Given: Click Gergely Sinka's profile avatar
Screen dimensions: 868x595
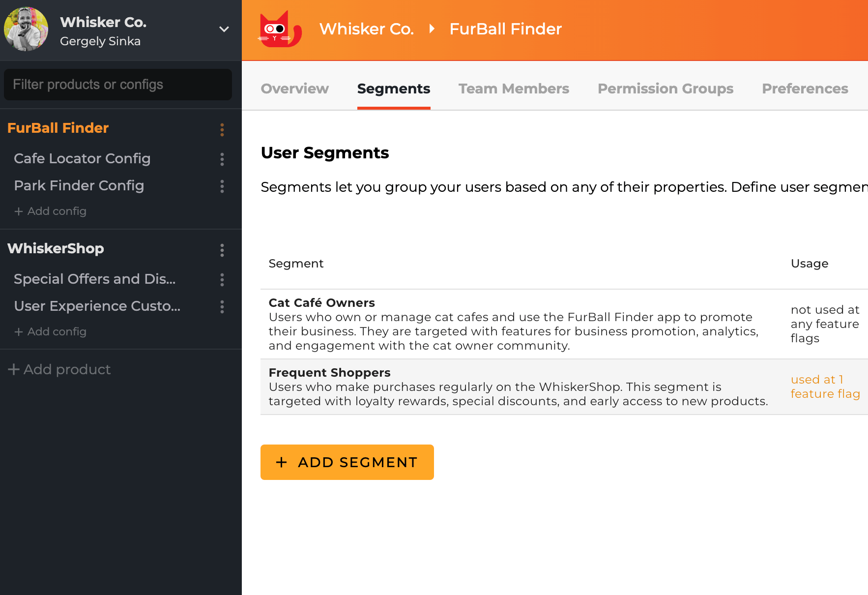Looking at the screenshot, I should pyautogui.click(x=26, y=29).
